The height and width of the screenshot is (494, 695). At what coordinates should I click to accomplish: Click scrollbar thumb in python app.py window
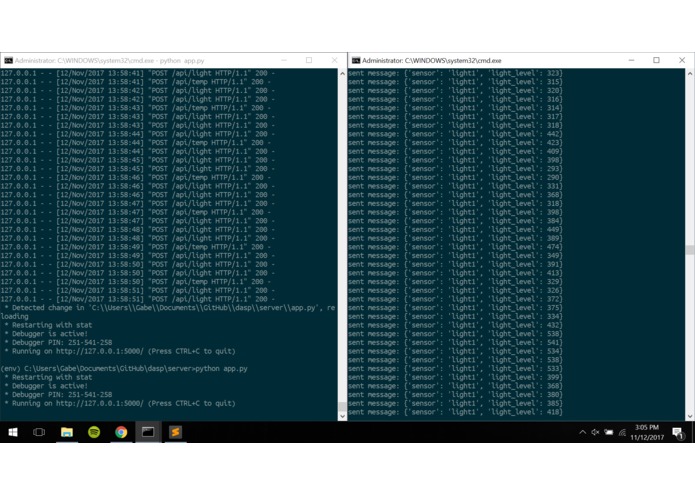342,407
